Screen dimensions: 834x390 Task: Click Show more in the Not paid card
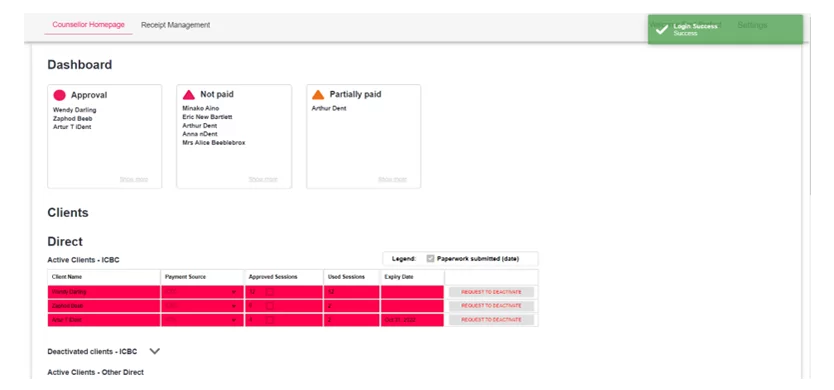tap(263, 179)
